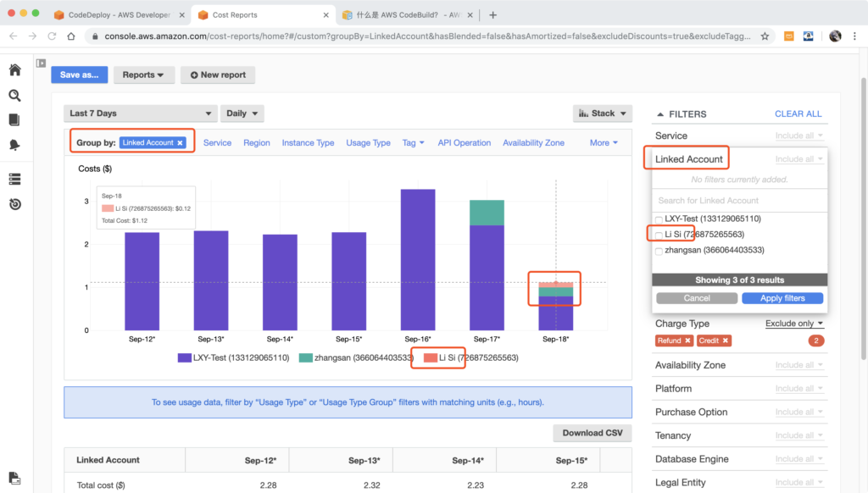Open the browser home page icon
868x493 pixels.
coord(71,36)
